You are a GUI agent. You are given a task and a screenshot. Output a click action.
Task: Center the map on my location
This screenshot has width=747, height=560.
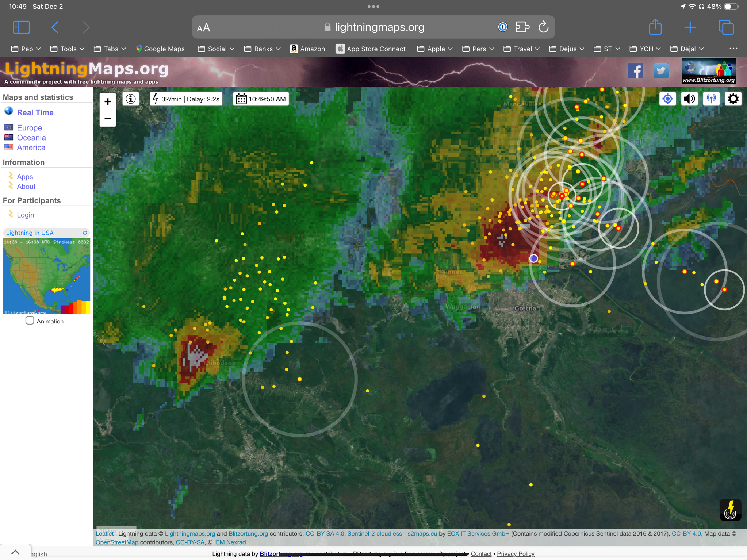pos(667,99)
